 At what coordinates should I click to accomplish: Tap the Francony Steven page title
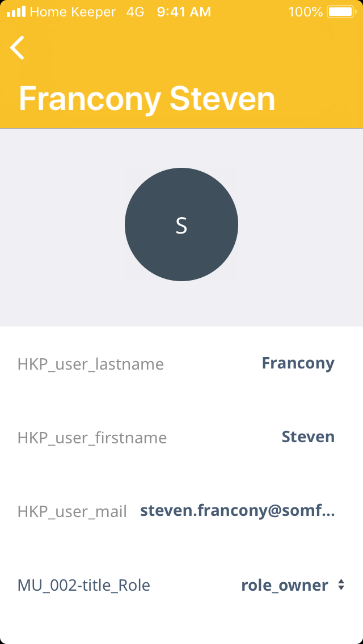(147, 99)
